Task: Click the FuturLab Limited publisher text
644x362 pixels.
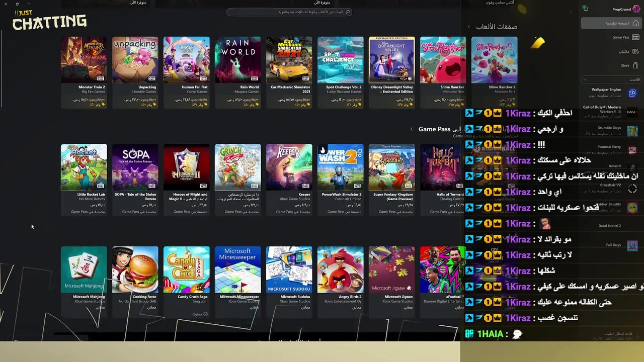Action: click(x=349, y=199)
